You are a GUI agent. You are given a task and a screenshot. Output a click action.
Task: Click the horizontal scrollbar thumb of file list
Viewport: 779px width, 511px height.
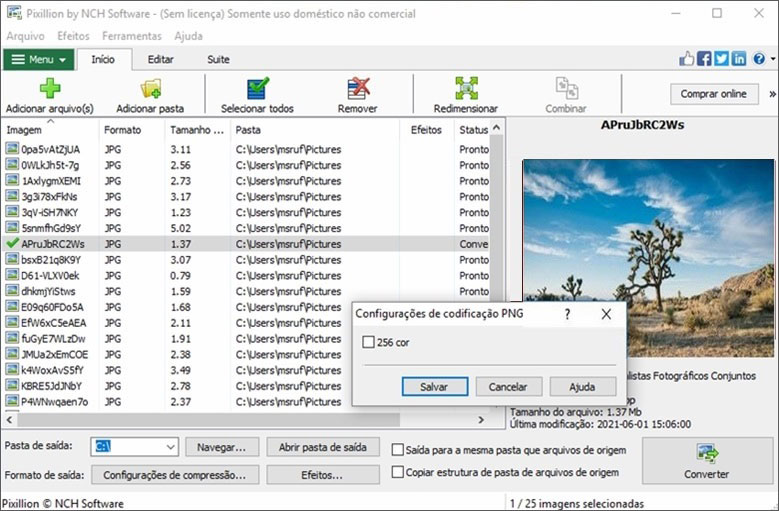tap(209, 420)
